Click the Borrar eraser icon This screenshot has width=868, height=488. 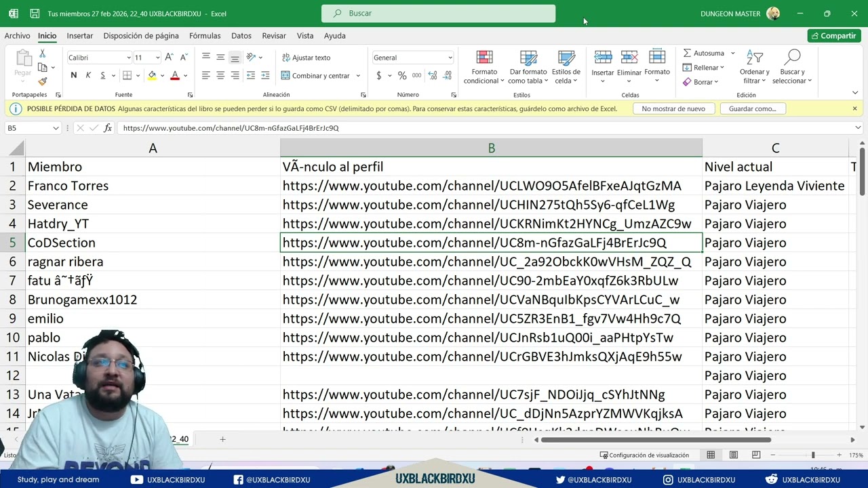688,82
